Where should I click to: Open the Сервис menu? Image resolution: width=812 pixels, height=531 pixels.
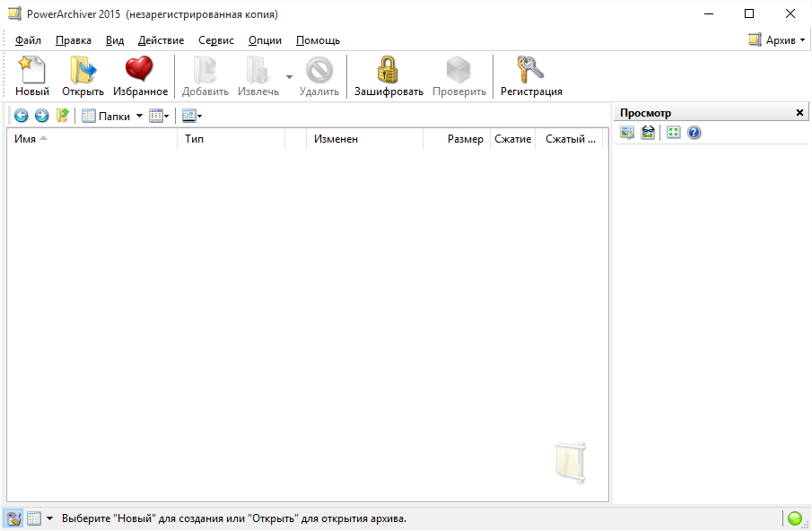(216, 40)
